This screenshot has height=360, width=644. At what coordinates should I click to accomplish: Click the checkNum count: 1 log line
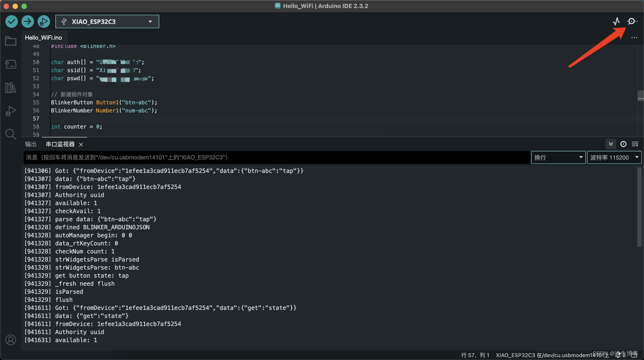[x=69, y=252]
